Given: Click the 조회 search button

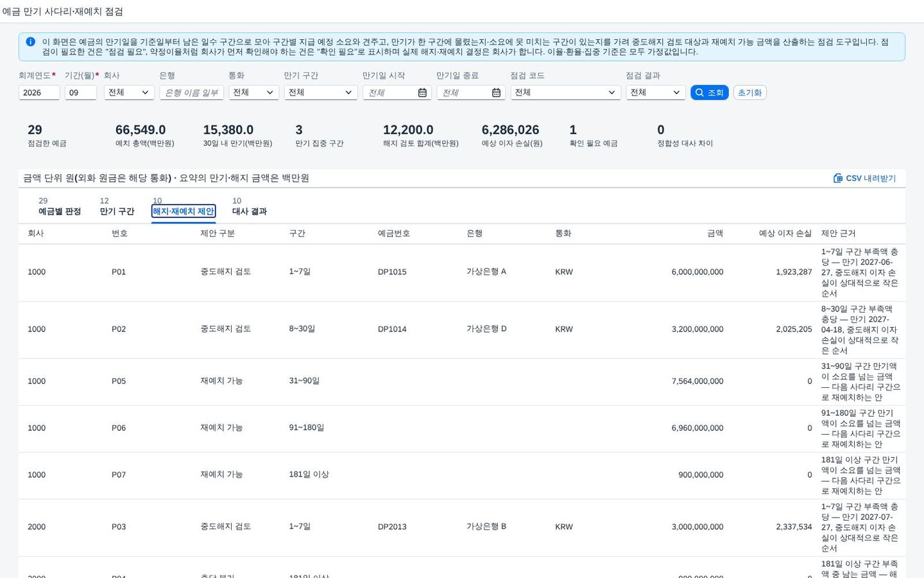Looking at the screenshot, I should [709, 92].
